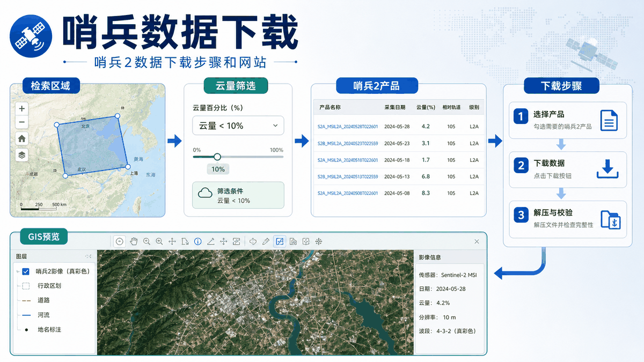This screenshot has height=362, width=644.
Task: Reset search area map to home view
Action: point(22,138)
